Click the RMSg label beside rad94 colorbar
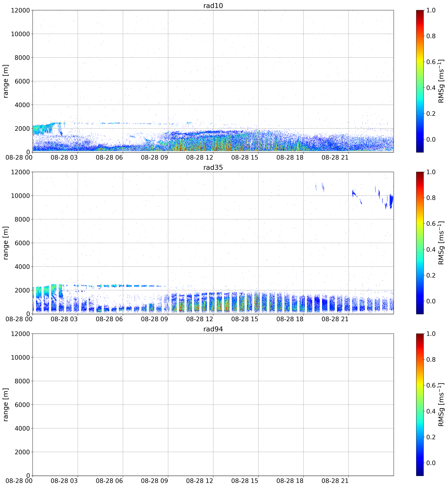 pyautogui.click(x=441, y=405)
